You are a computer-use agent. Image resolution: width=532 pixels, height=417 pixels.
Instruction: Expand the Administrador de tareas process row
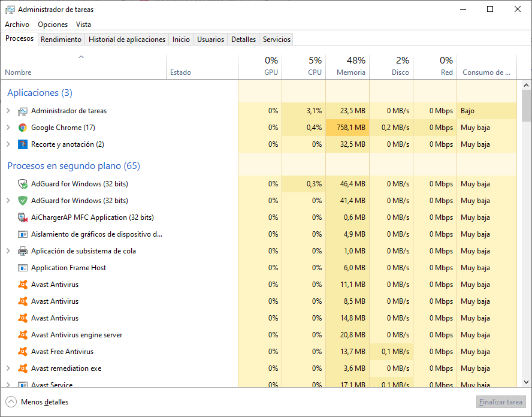tap(8, 111)
